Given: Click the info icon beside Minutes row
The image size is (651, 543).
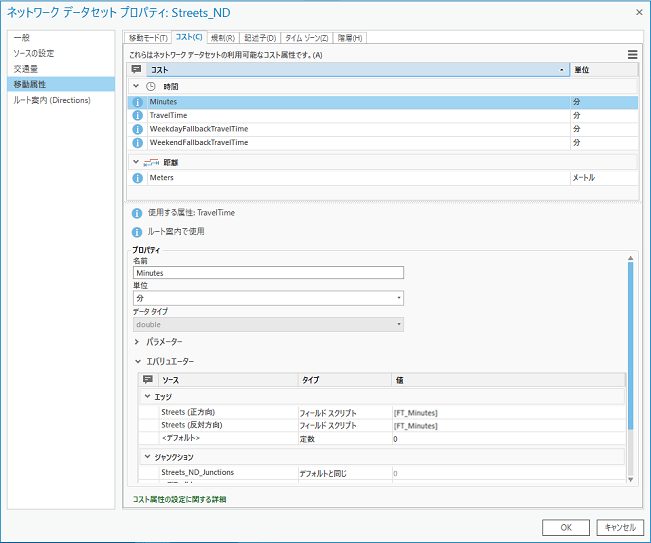Looking at the screenshot, I should click(x=137, y=102).
